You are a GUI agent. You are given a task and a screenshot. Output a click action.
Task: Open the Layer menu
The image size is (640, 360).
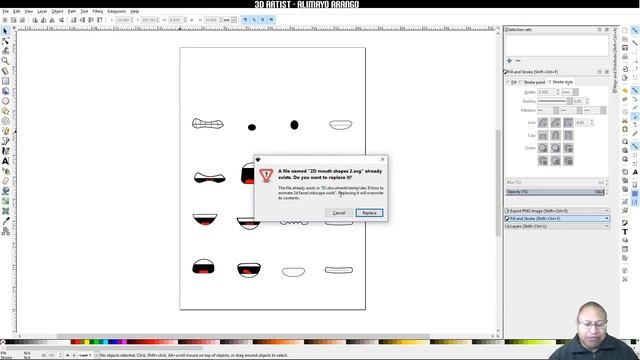tap(42, 11)
